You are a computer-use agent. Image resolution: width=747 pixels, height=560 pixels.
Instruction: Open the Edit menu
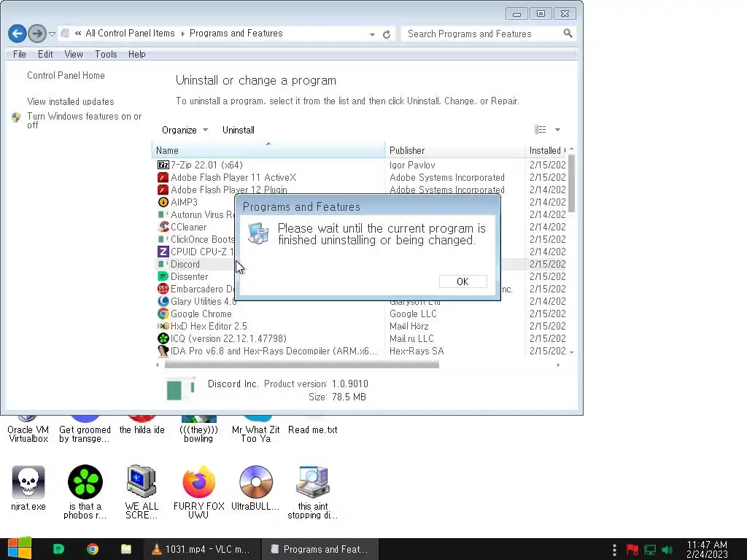coord(45,54)
